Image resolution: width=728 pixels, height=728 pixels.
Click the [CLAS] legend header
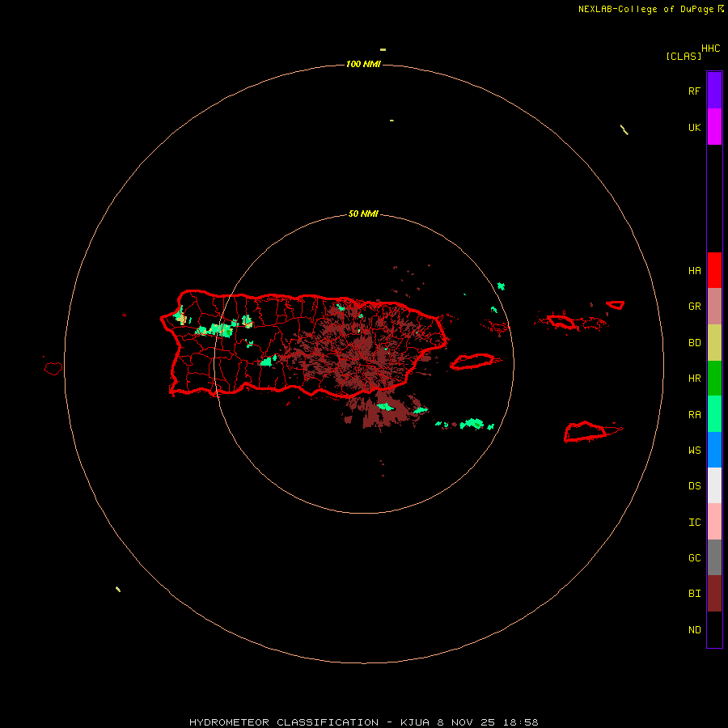(x=684, y=56)
